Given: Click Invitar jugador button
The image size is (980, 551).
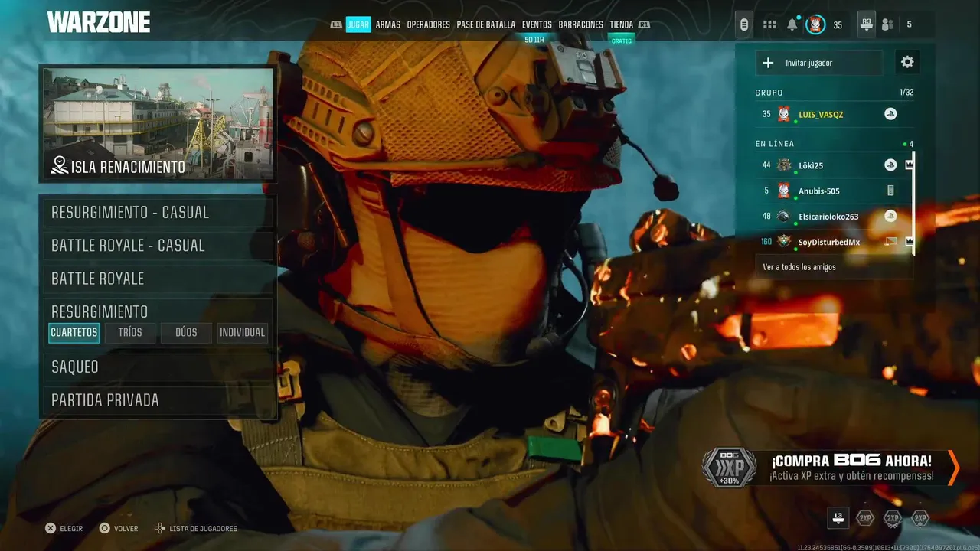Looking at the screenshot, I should tap(818, 63).
